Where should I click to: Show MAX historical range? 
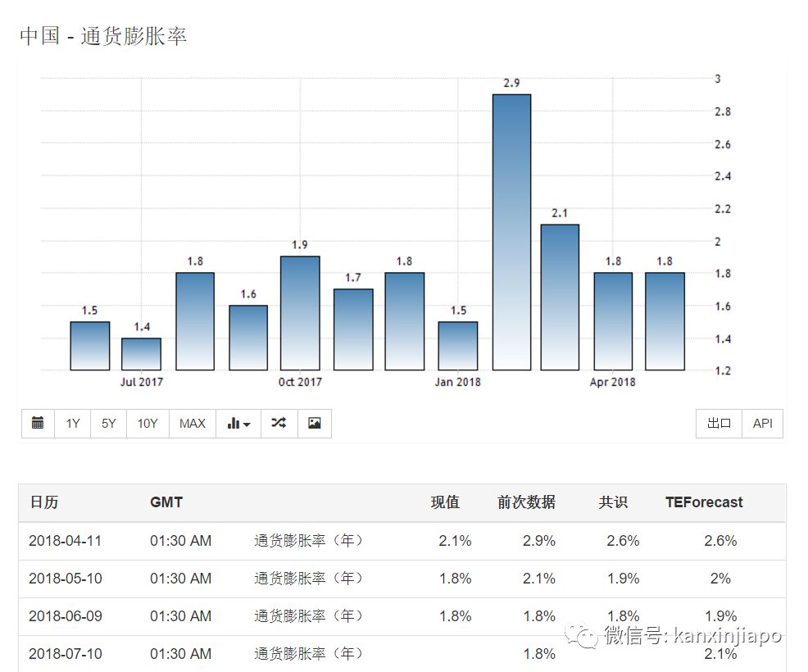pyautogui.click(x=193, y=424)
